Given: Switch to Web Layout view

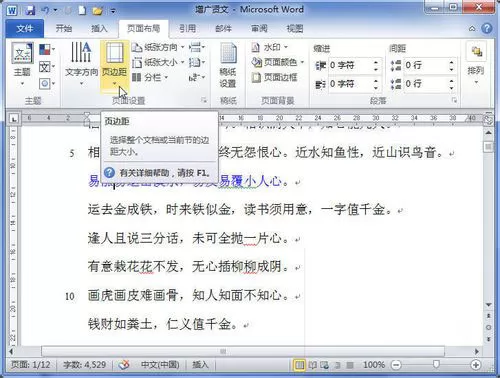Looking at the screenshot, I should point(324,365).
